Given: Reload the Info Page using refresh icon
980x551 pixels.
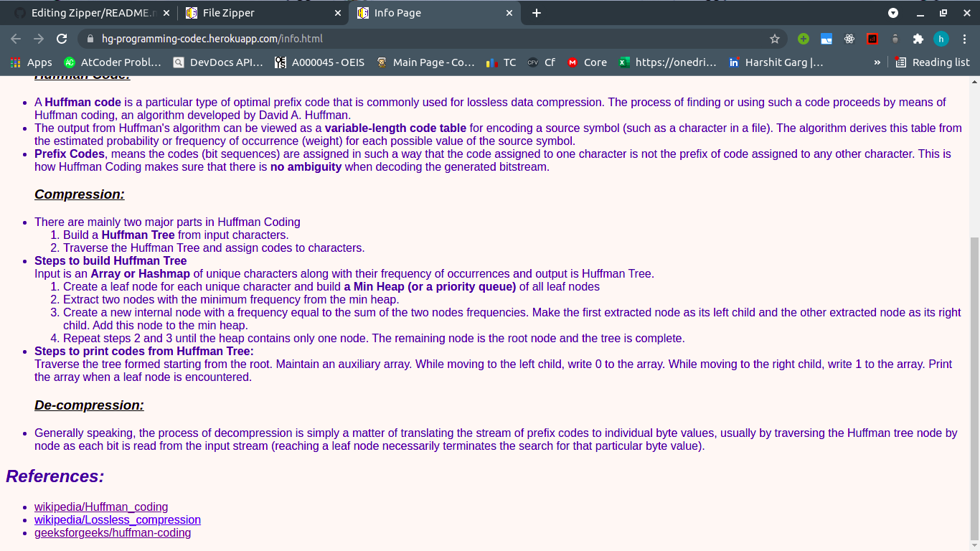Looking at the screenshot, I should pyautogui.click(x=62, y=39).
